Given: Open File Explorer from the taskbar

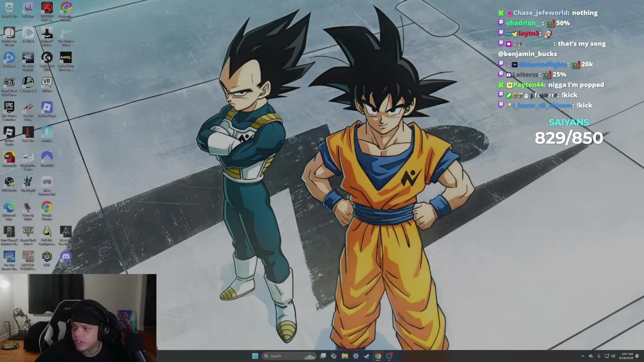Looking at the screenshot, I should pyautogui.click(x=345, y=356).
